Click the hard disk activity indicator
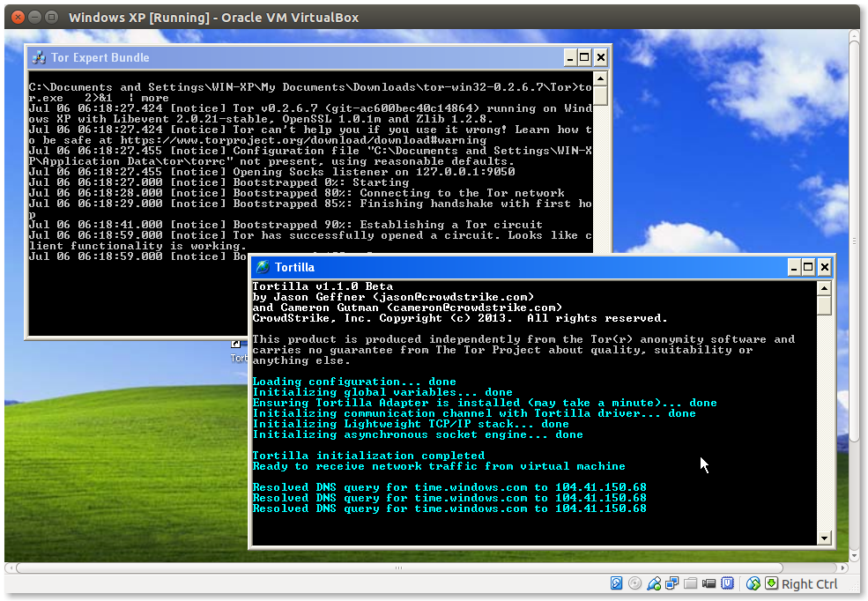 616,583
